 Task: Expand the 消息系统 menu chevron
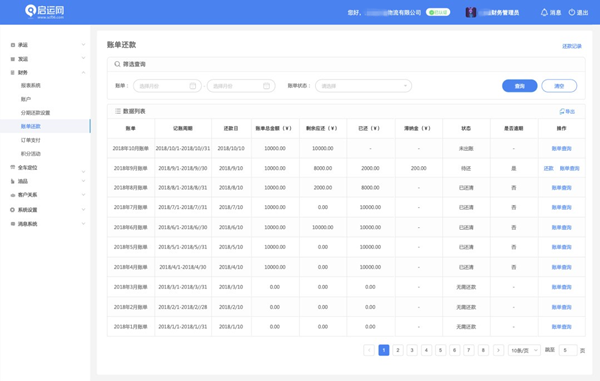[83, 223]
